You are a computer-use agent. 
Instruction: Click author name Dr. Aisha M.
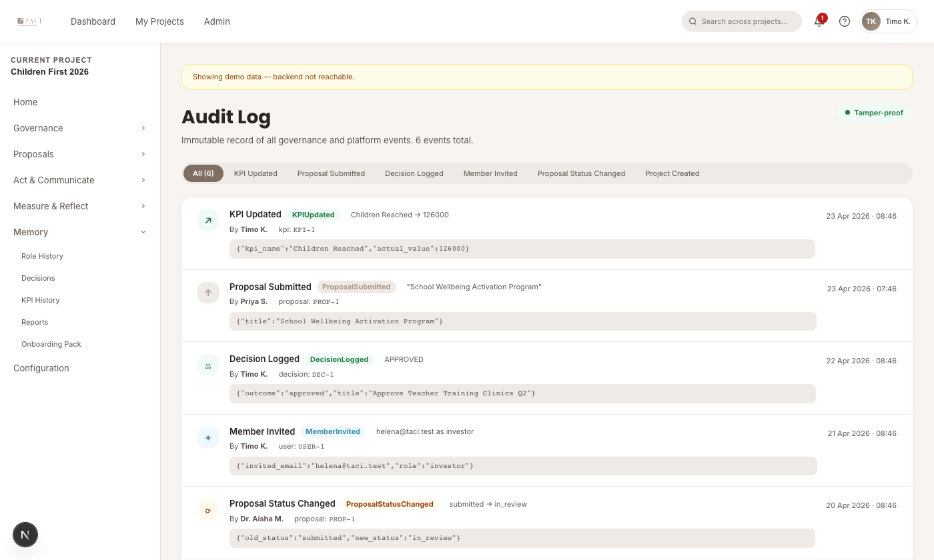[262, 519]
